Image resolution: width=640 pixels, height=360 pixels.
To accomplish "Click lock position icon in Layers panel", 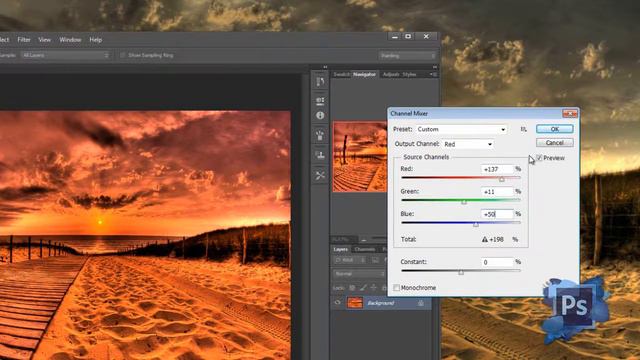I will pos(373,288).
